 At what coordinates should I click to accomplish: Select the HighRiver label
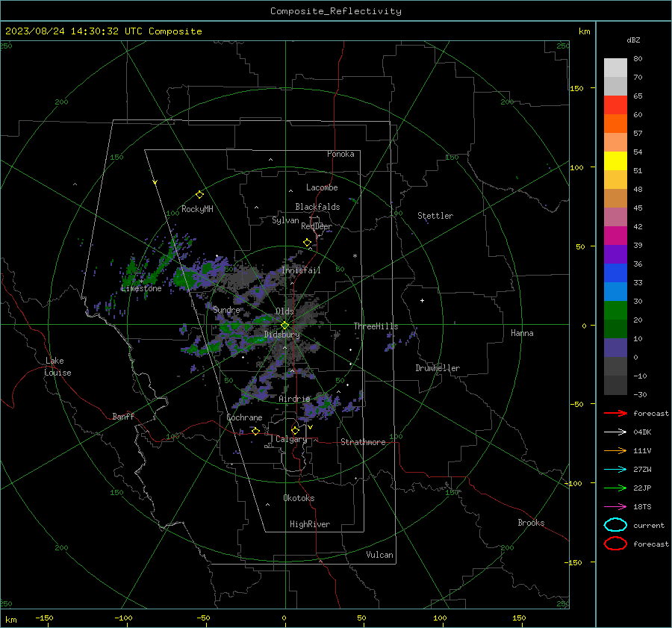pyautogui.click(x=310, y=524)
